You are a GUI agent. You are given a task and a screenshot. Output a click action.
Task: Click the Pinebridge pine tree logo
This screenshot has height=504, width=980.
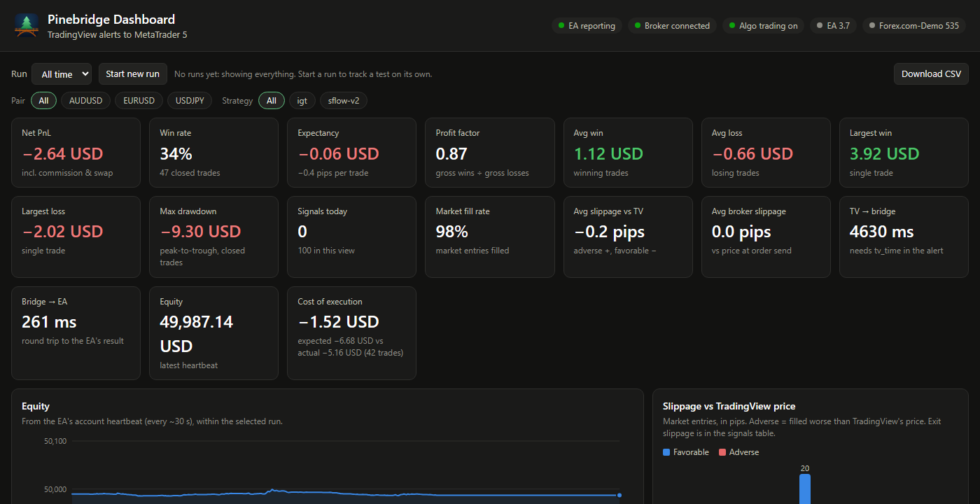pyautogui.click(x=27, y=25)
